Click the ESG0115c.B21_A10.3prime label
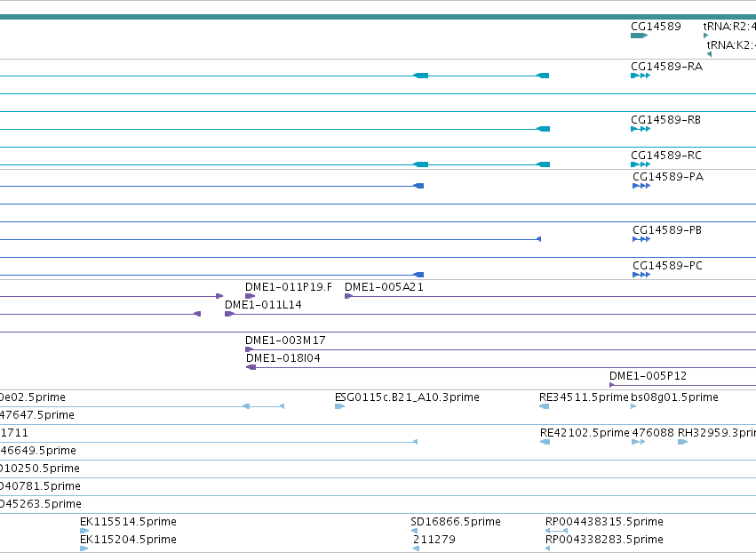 pyautogui.click(x=407, y=397)
